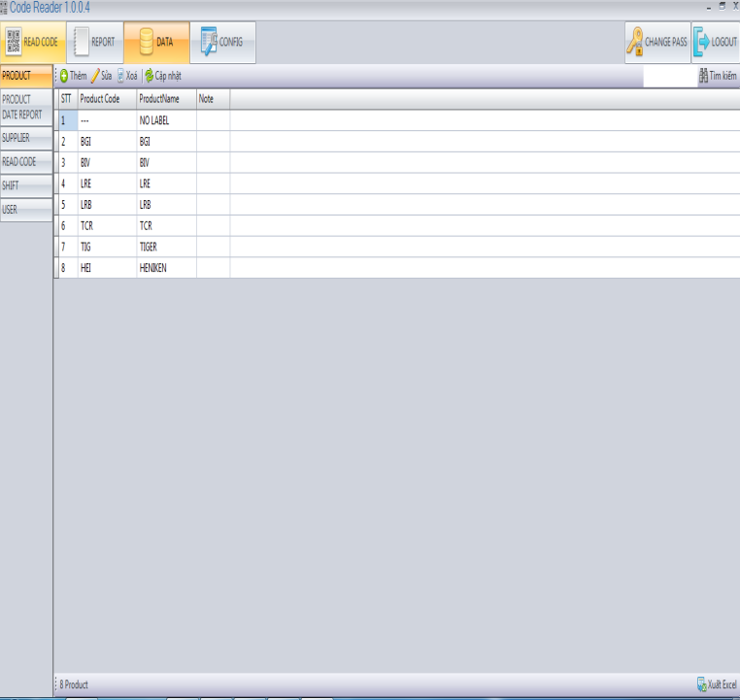Screen dimensions: 740x700
Task: Click the green refresh Cập nhật icon
Action: click(x=150, y=76)
